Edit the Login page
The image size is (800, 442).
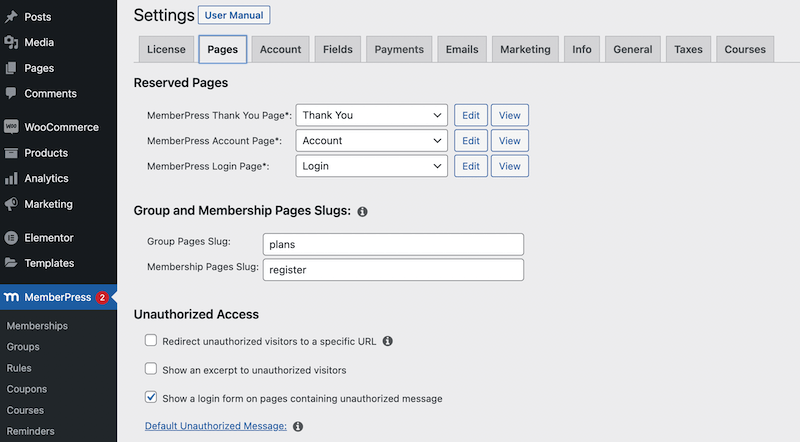471,166
